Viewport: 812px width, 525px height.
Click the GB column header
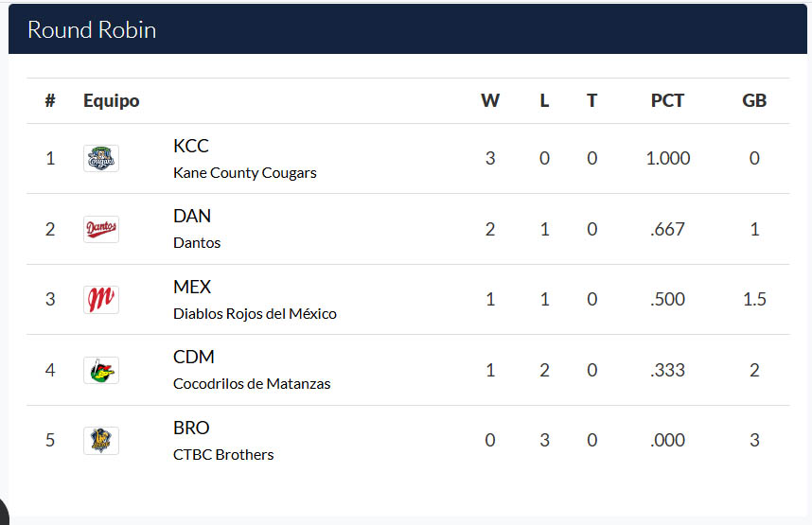point(754,101)
